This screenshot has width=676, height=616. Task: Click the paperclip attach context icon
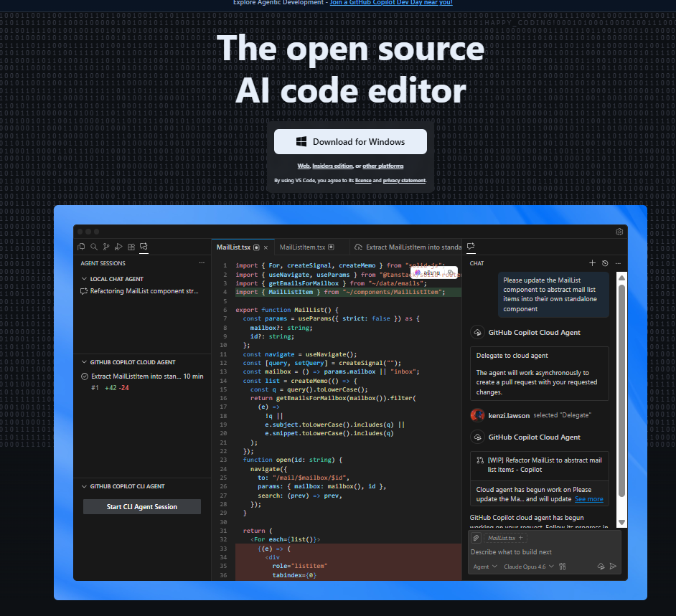click(x=476, y=538)
